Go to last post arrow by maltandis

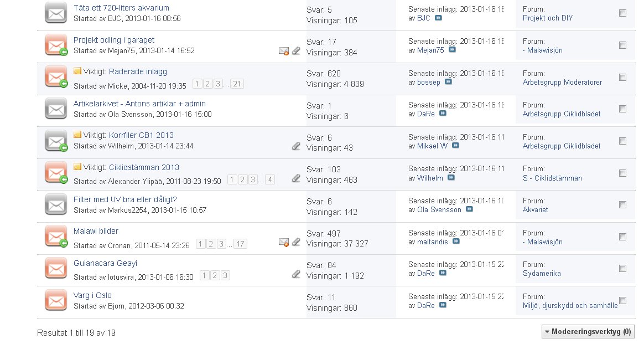pos(456,242)
